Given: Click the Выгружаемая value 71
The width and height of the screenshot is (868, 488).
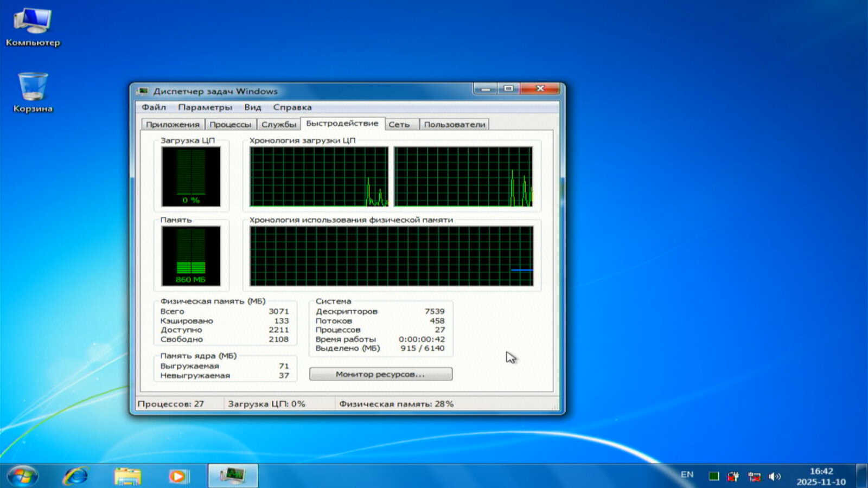Looking at the screenshot, I should click(x=284, y=366).
